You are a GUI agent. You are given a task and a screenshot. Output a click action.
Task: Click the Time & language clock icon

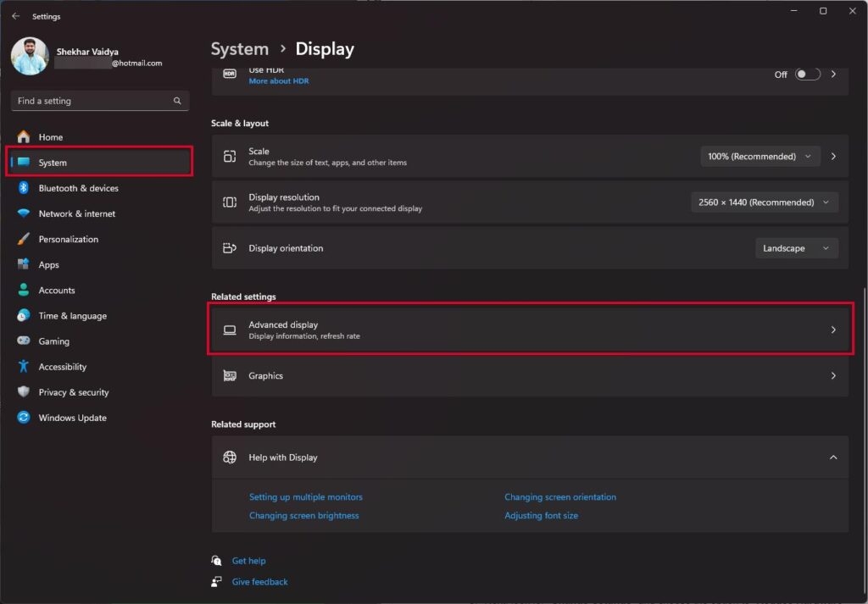point(23,315)
